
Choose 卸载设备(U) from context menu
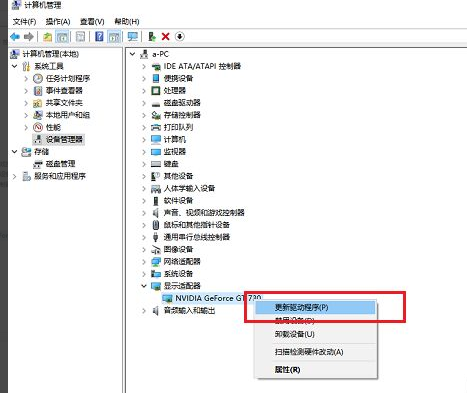315,334
